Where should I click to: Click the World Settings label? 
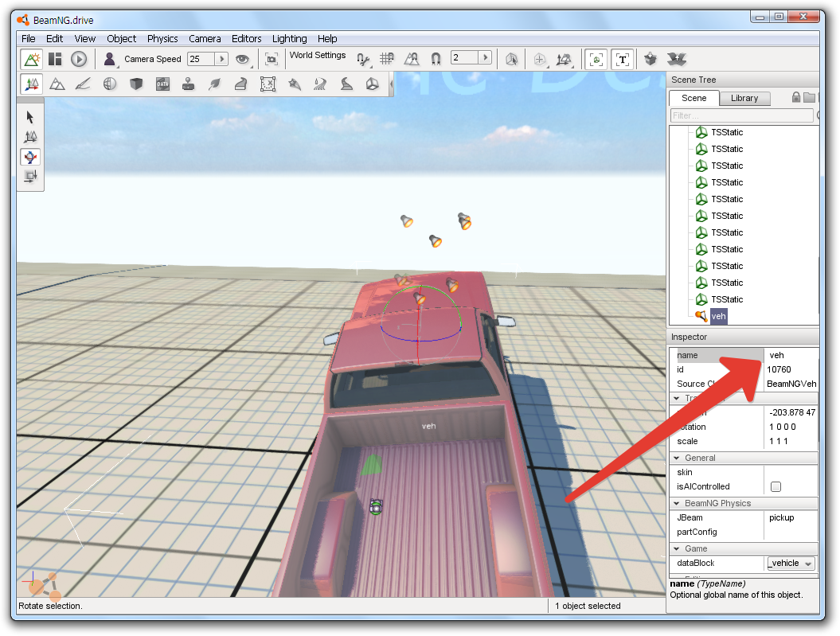point(318,55)
